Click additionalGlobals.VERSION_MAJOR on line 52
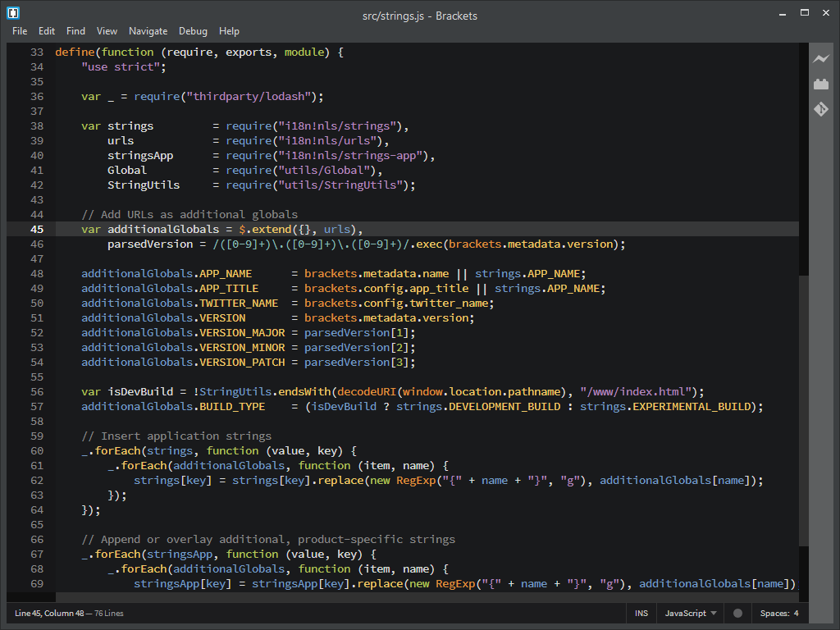 (183, 333)
